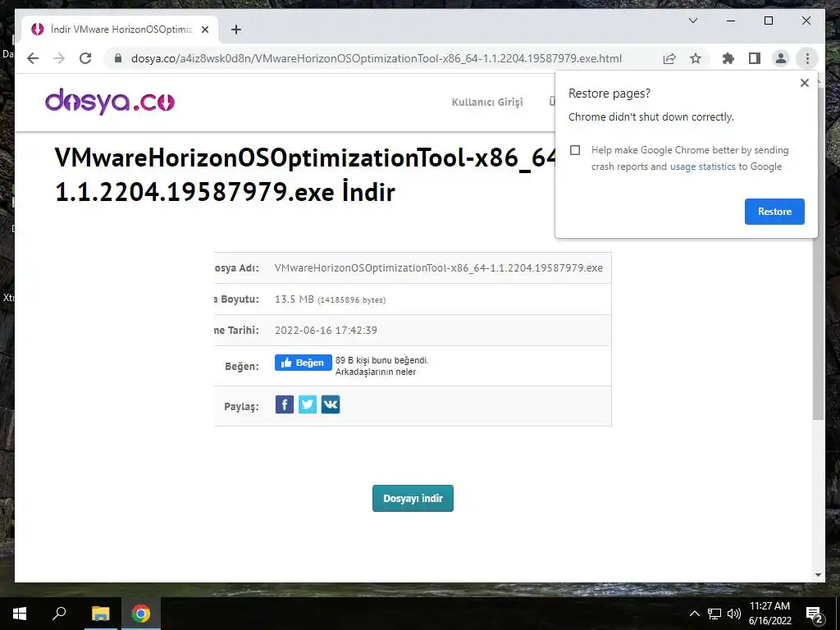The image size is (840, 630).
Task: Open the Extensions puzzle icon
Action: [728, 58]
